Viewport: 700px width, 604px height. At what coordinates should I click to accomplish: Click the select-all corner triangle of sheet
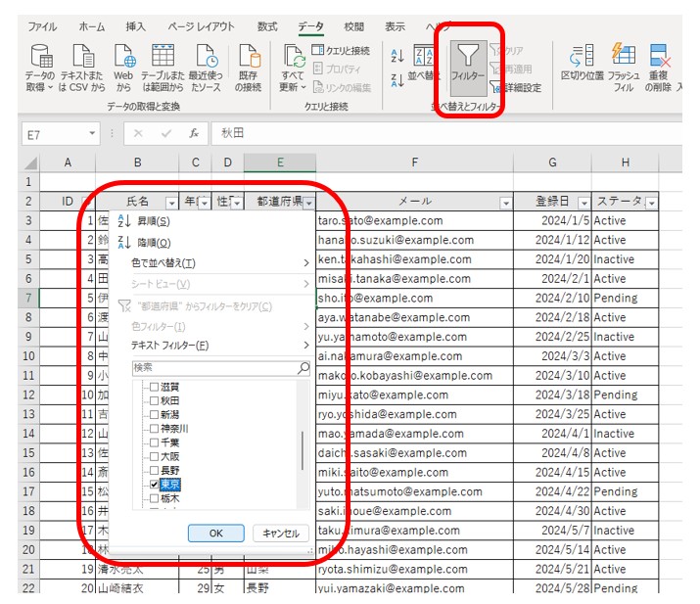(30, 163)
